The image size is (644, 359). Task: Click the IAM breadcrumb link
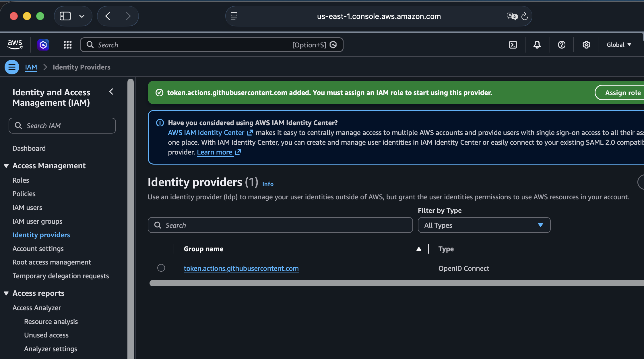click(31, 67)
